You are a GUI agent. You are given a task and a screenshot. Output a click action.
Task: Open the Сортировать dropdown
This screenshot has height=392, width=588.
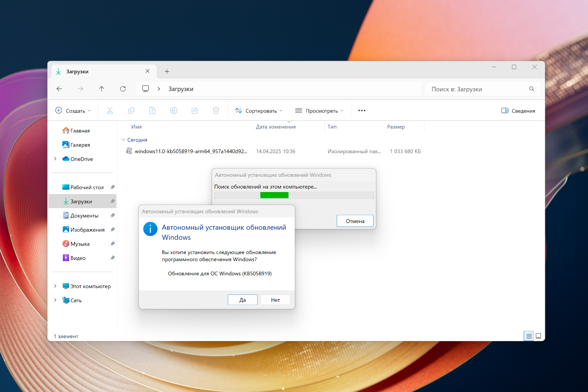(259, 111)
